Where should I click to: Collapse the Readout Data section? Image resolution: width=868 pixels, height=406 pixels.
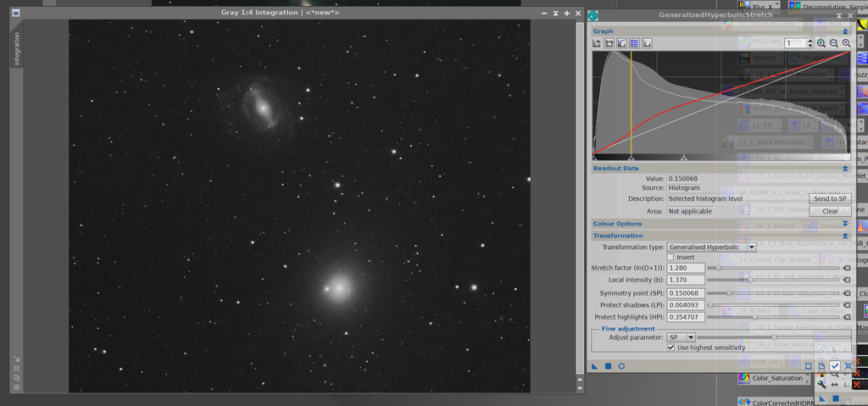[x=845, y=169]
